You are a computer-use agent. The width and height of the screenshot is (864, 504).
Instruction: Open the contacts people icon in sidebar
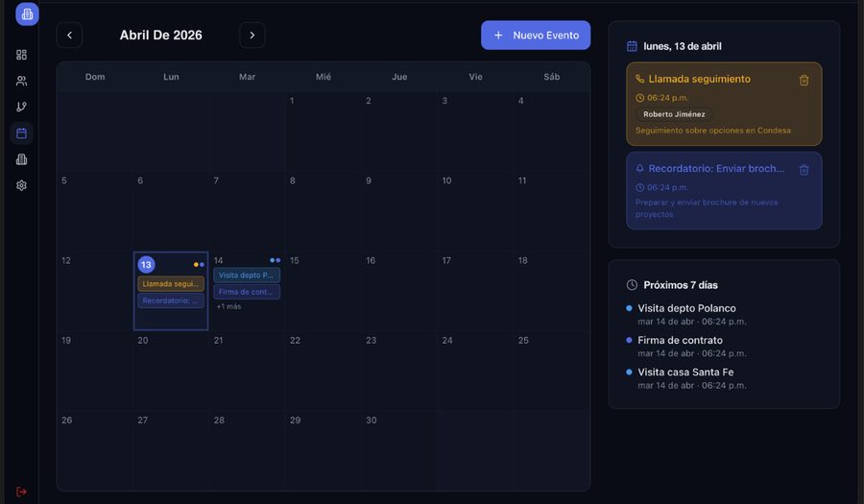(x=21, y=81)
